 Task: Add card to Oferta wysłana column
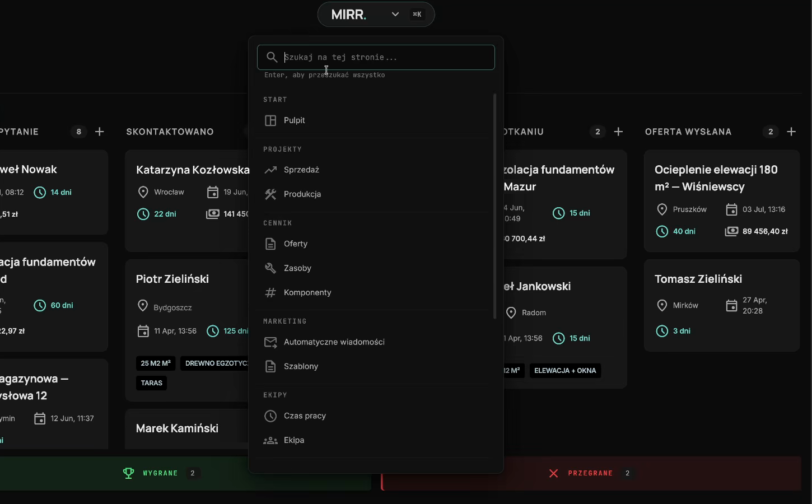click(x=791, y=132)
